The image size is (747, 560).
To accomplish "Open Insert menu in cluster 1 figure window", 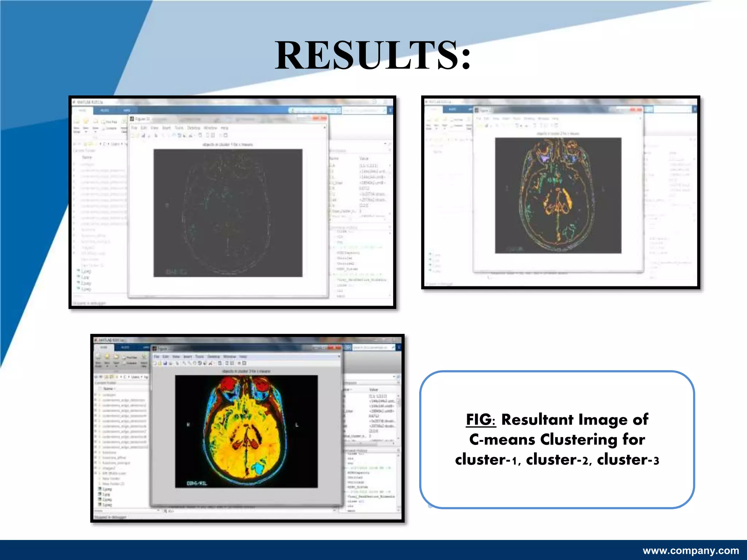I will coord(166,128).
